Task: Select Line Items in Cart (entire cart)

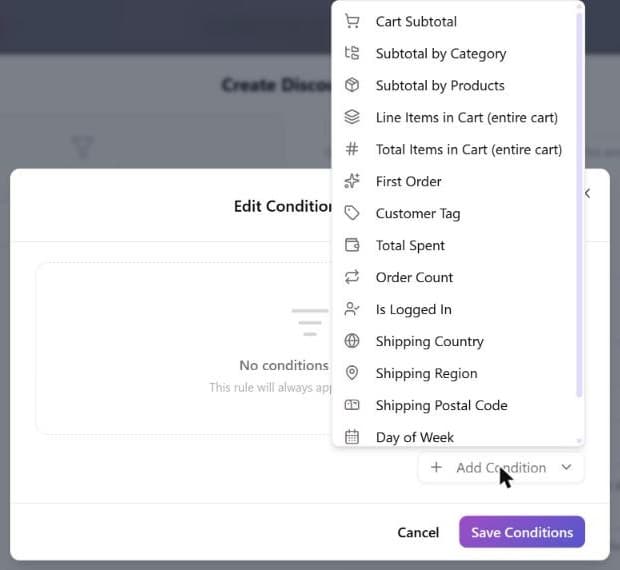Action: pyautogui.click(x=455, y=117)
